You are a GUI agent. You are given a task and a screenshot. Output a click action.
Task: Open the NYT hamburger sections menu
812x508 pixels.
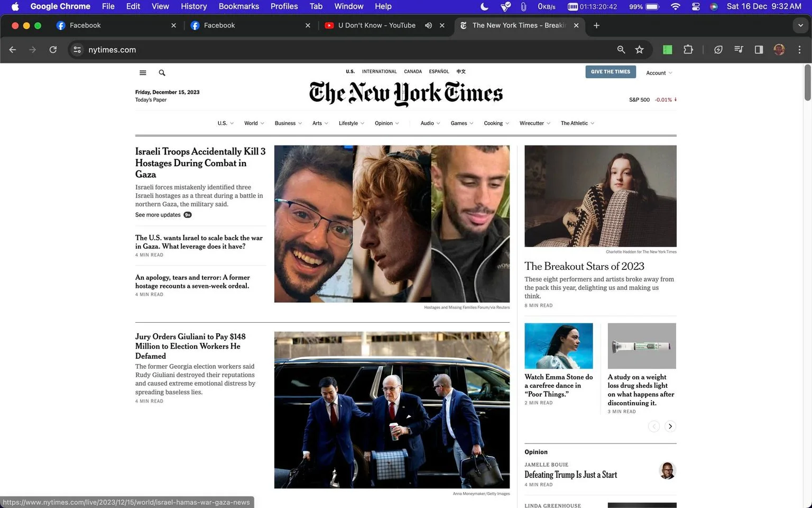tap(143, 73)
